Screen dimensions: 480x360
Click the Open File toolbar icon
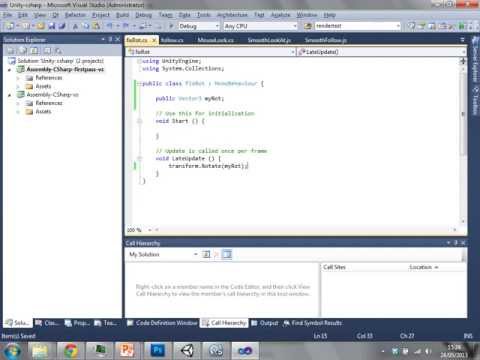41,26
